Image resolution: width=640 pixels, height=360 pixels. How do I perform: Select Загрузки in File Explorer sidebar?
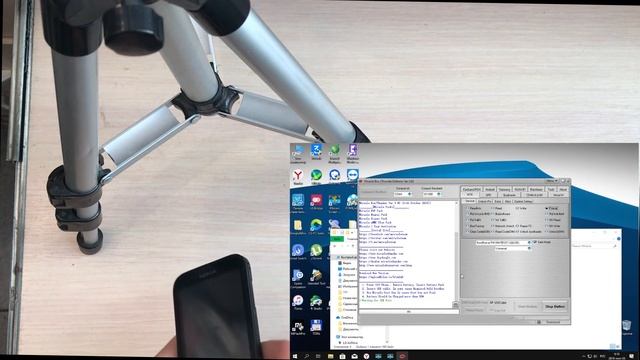point(347,275)
